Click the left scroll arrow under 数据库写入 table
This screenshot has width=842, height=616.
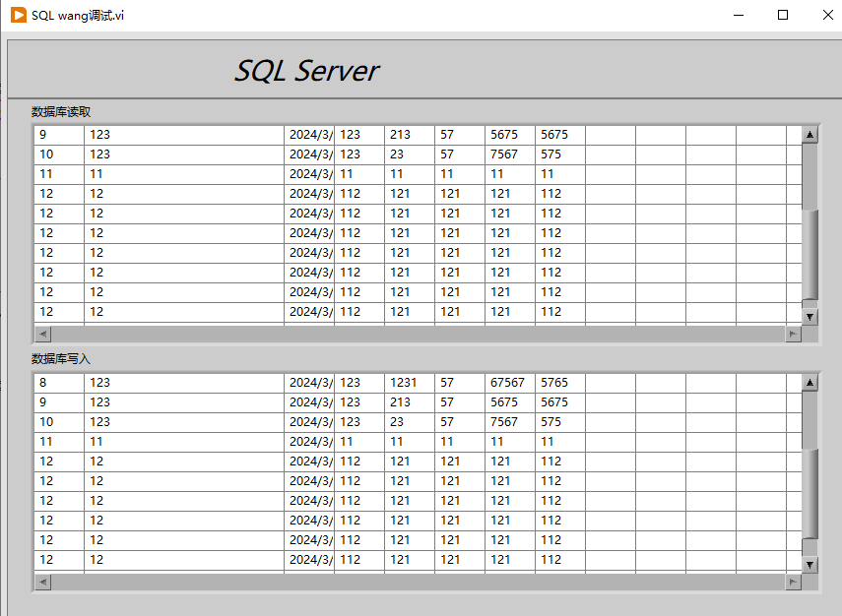pyautogui.click(x=41, y=582)
